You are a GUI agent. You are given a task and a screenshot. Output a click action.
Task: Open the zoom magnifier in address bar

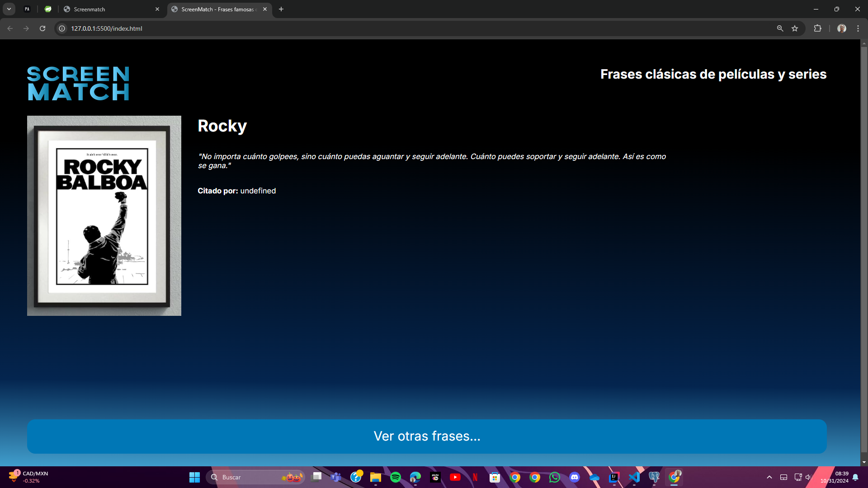point(780,28)
